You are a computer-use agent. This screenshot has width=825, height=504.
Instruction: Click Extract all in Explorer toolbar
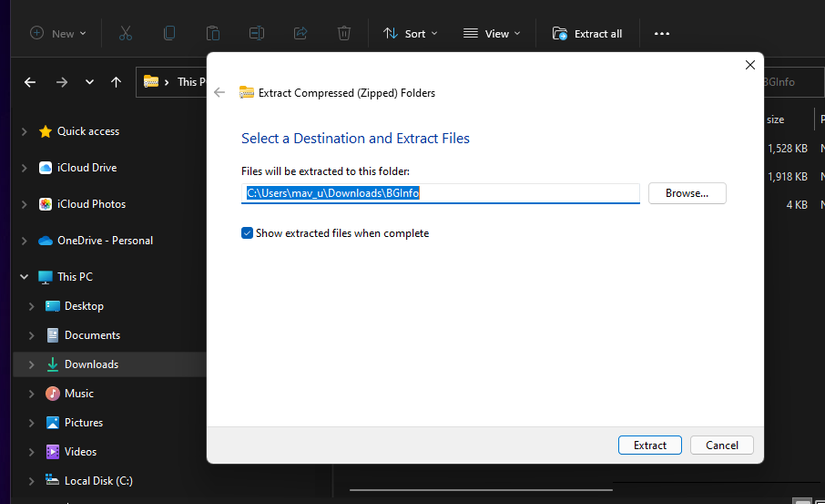pos(587,34)
